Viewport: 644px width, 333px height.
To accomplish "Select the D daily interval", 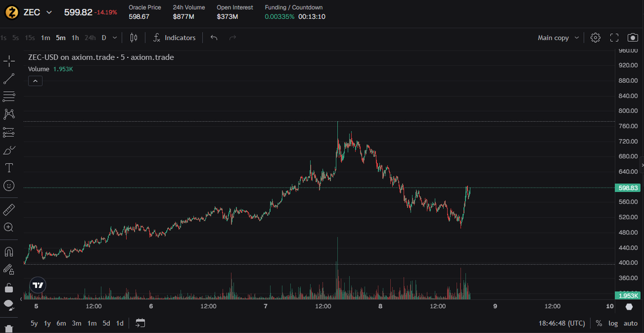I will pos(104,38).
